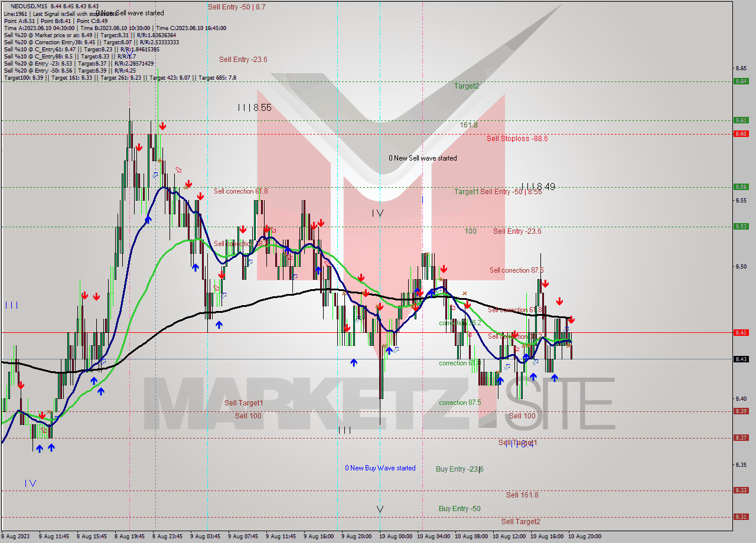Select the '10 Aug 20:00' time label
Viewport: 756px width, 543px height.
tap(584, 537)
